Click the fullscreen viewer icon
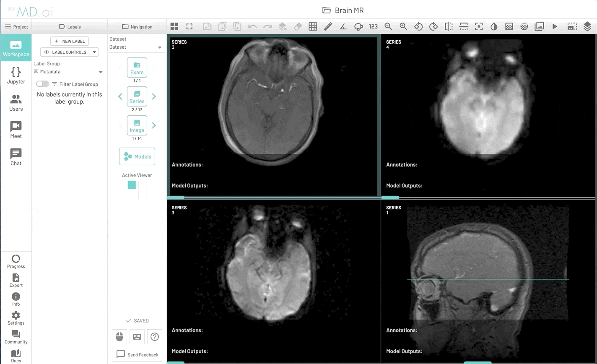 pos(189,26)
